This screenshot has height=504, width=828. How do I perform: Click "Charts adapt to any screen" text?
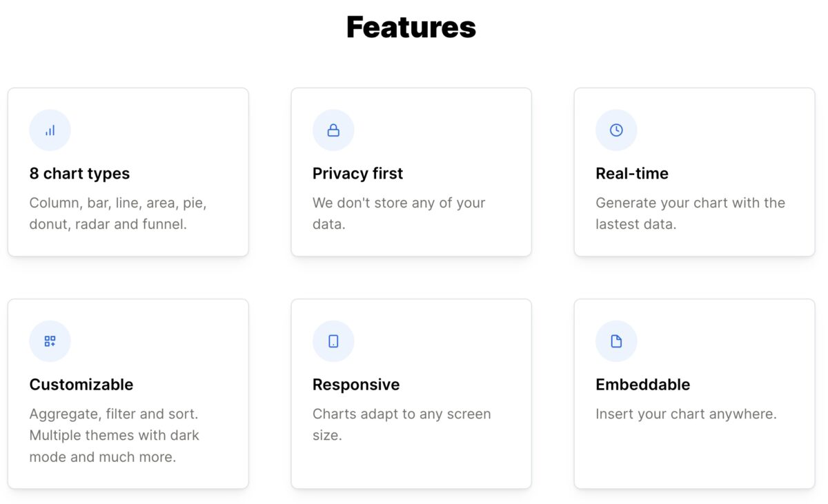pos(402,414)
